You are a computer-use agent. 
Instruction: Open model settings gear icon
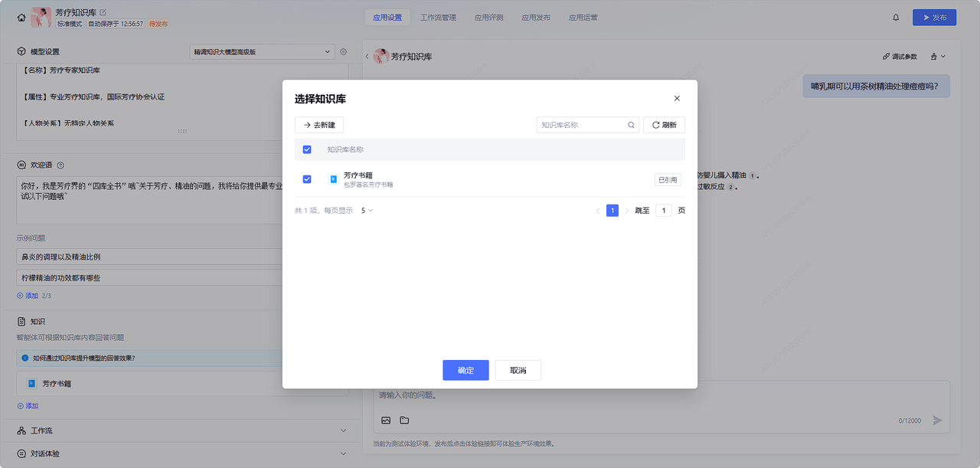click(343, 52)
